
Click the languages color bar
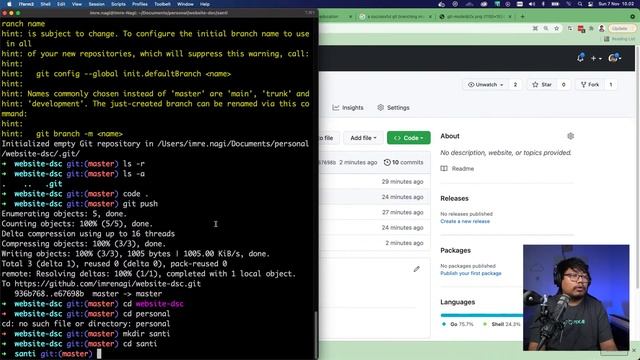[x=482, y=315]
